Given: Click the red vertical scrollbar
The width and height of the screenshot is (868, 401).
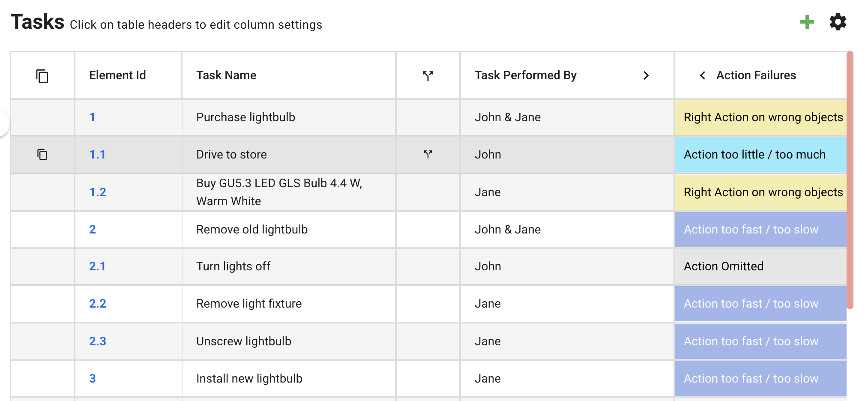Looking at the screenshot, I should click(x=850, y=180).
